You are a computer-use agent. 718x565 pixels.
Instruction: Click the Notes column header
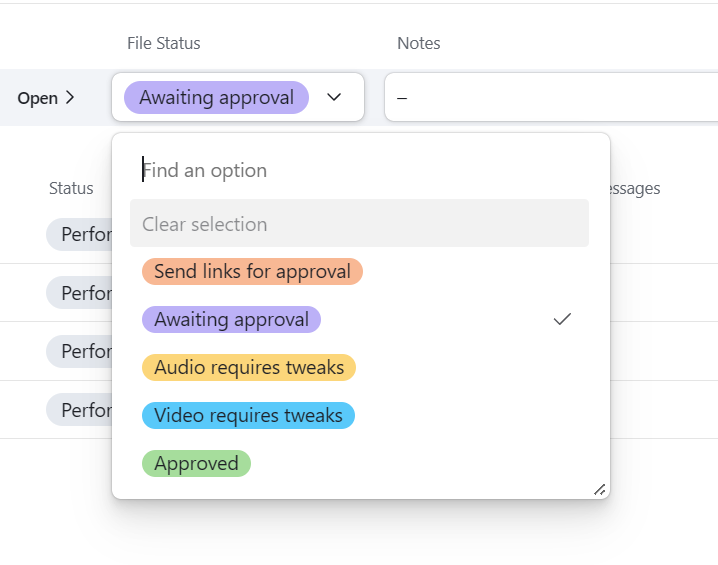tap(418, 43)
